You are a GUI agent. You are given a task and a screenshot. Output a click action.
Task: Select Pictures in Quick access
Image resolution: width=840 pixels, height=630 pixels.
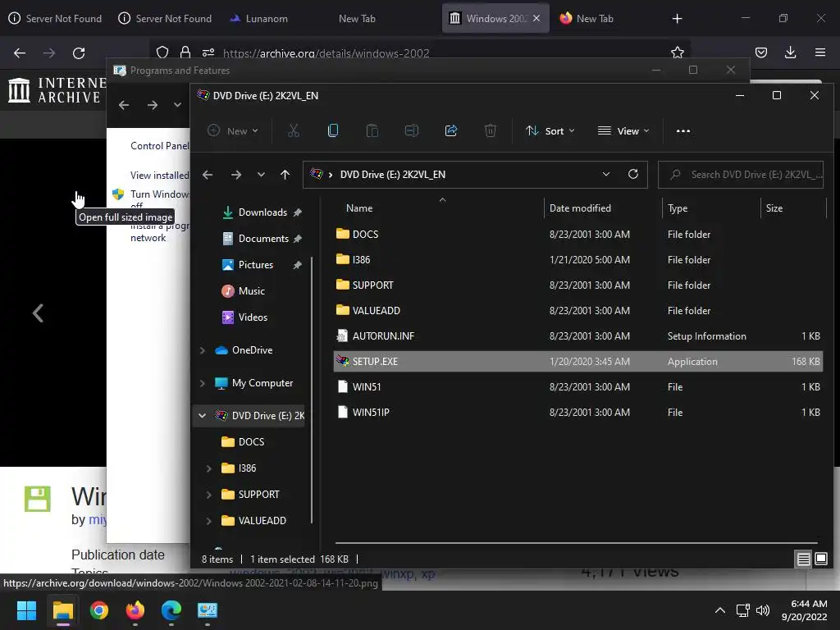(256, 265)
